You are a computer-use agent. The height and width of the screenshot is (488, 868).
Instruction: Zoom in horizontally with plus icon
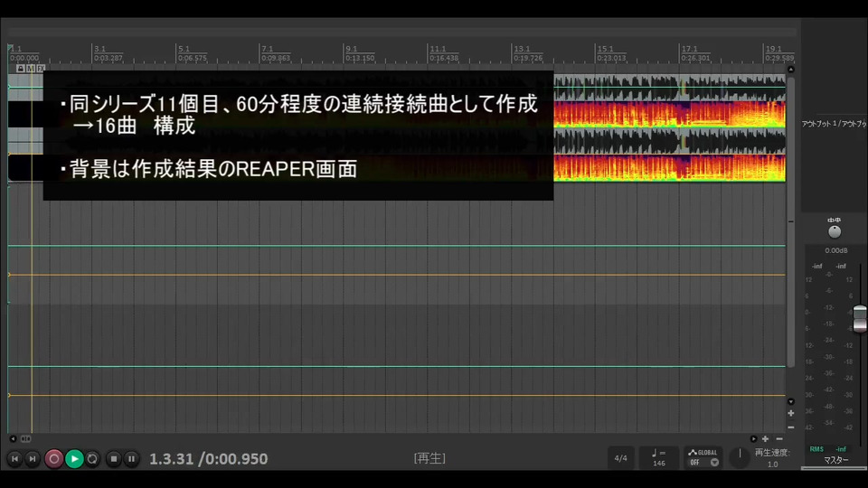click(765, 439)
